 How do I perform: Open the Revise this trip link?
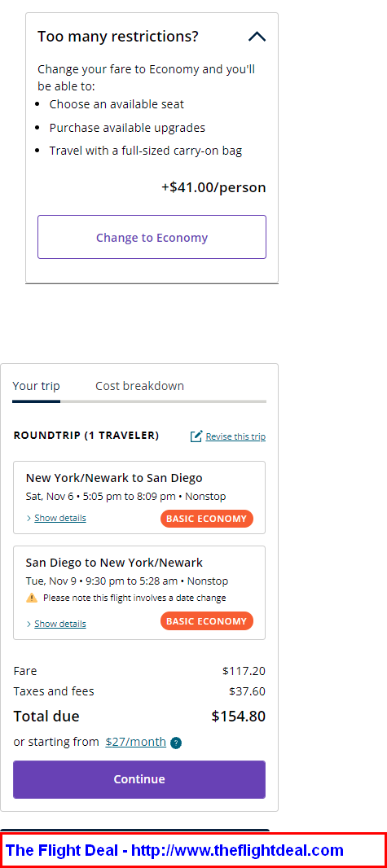pyautogui.click(x=235, y=436)
